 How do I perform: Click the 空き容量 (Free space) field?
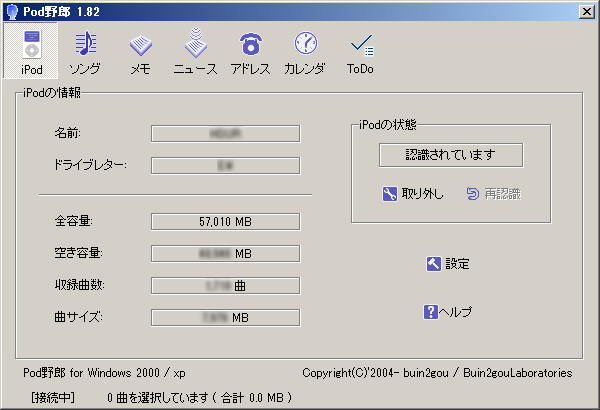[x=225, y=253]
